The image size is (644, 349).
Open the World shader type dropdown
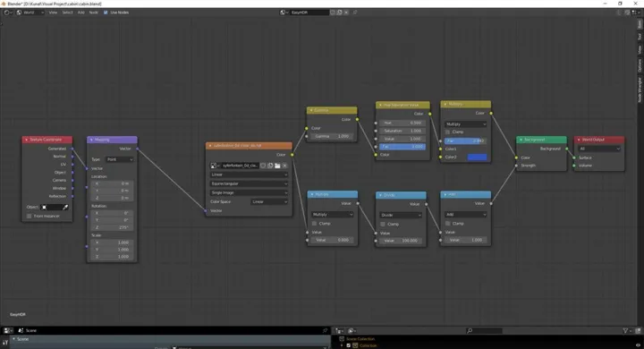[x=30, y=13]
